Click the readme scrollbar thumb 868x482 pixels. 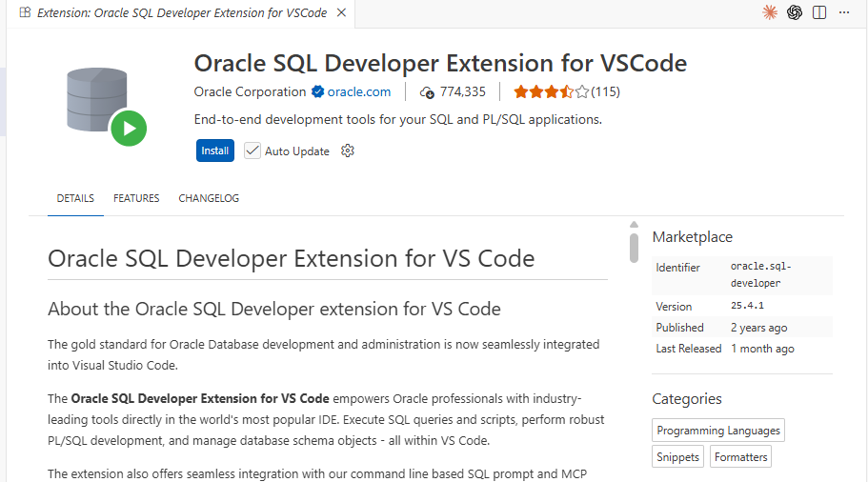tap(634, 248)
